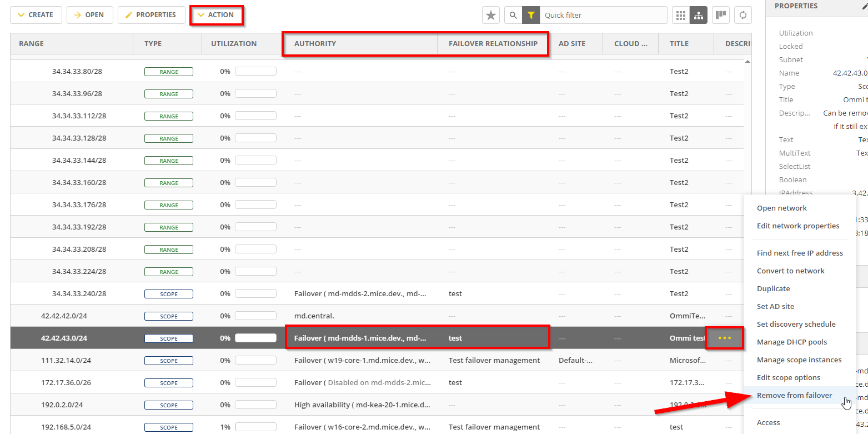Sort by the Utilization column header
This screenshot has width=868, height=434.
pyautogui.click(x=234, y=43)
